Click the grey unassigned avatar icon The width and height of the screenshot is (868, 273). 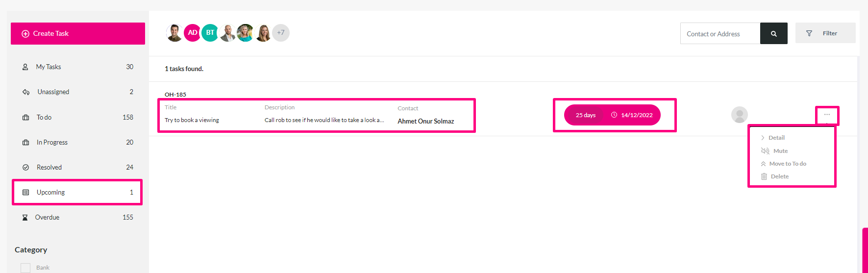(x=739, y=115)
